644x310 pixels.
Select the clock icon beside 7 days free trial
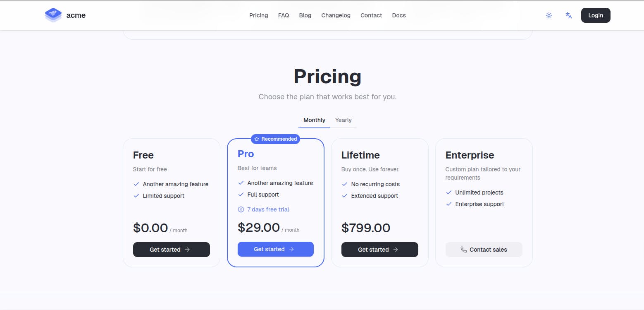point(241,209)
